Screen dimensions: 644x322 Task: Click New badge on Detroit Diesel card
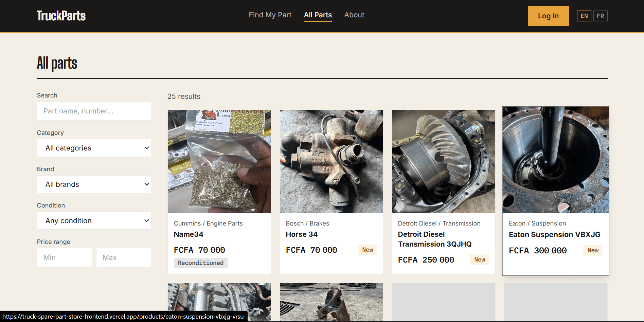[480, 260]
